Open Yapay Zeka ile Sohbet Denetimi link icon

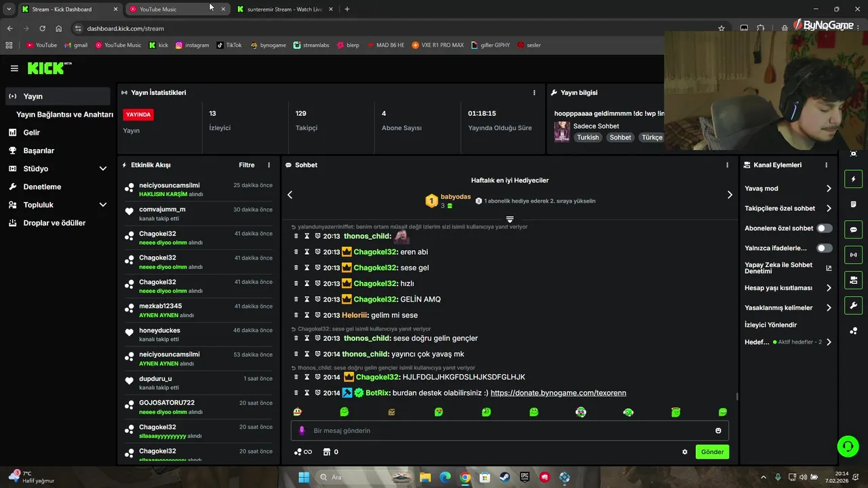(x=829, y=268)
